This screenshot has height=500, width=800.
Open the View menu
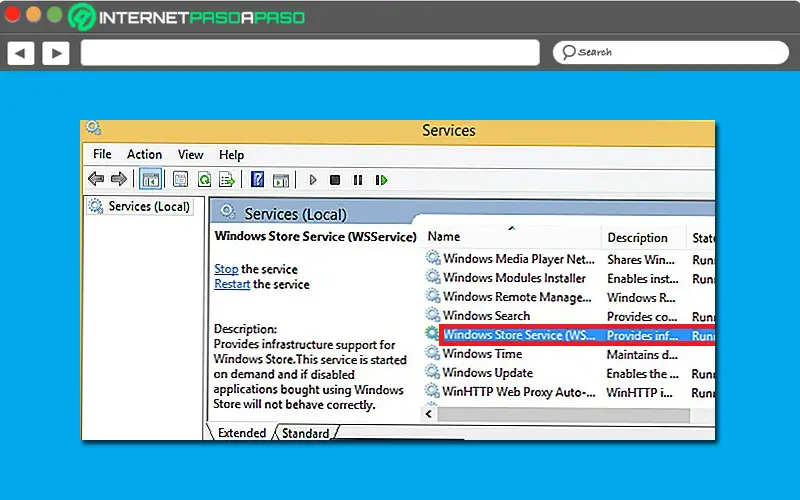pos(190,154)
